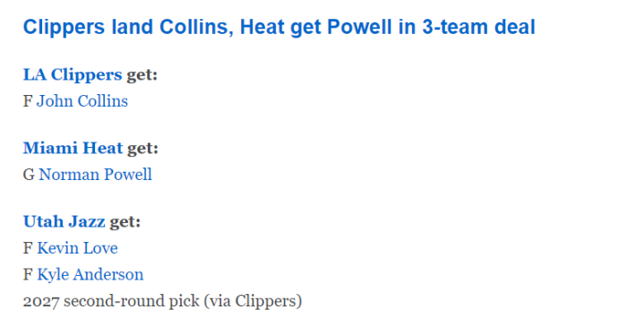Click the F label before John Collins
This screenshot has height=327, width=644.
point(28,101)
